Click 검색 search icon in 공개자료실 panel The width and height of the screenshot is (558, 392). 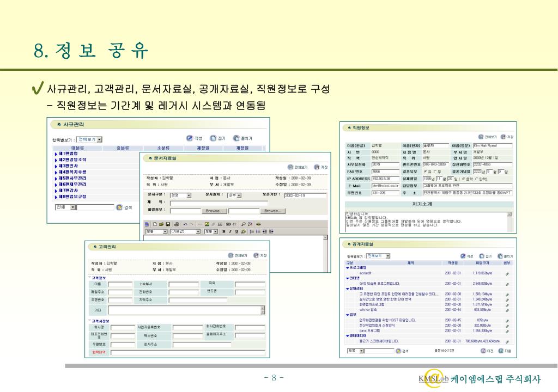coord(398,351)
